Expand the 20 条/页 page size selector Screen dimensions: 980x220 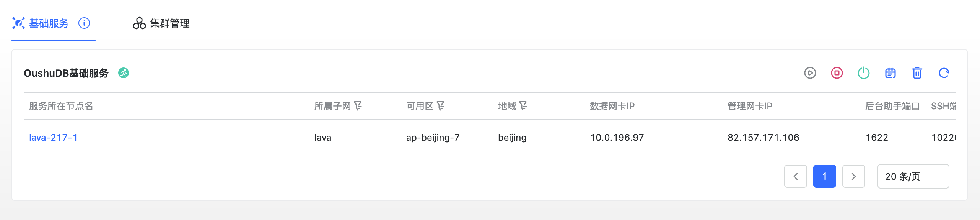[913, 176]
